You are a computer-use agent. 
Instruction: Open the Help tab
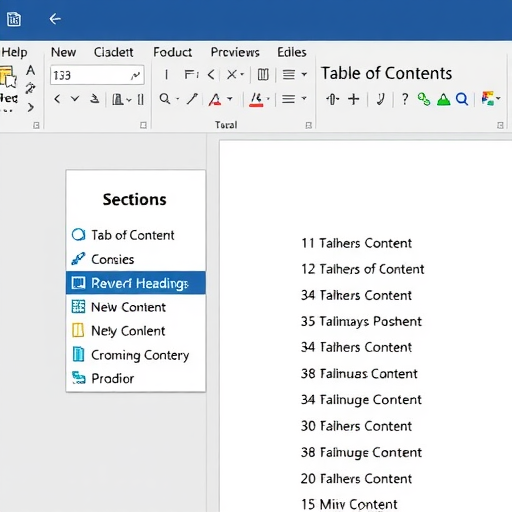pyautogui.click(x=14, y=52)
